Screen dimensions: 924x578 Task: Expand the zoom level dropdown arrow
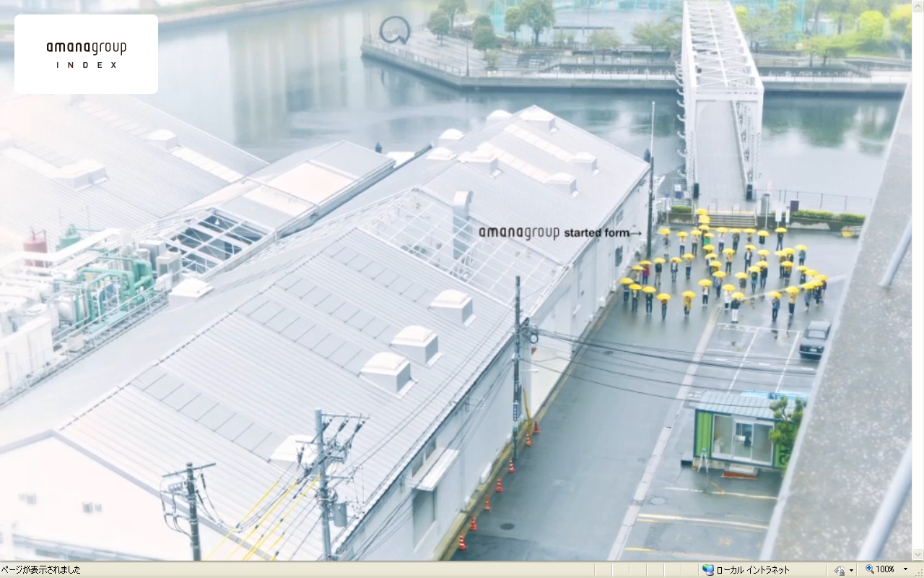905,569
